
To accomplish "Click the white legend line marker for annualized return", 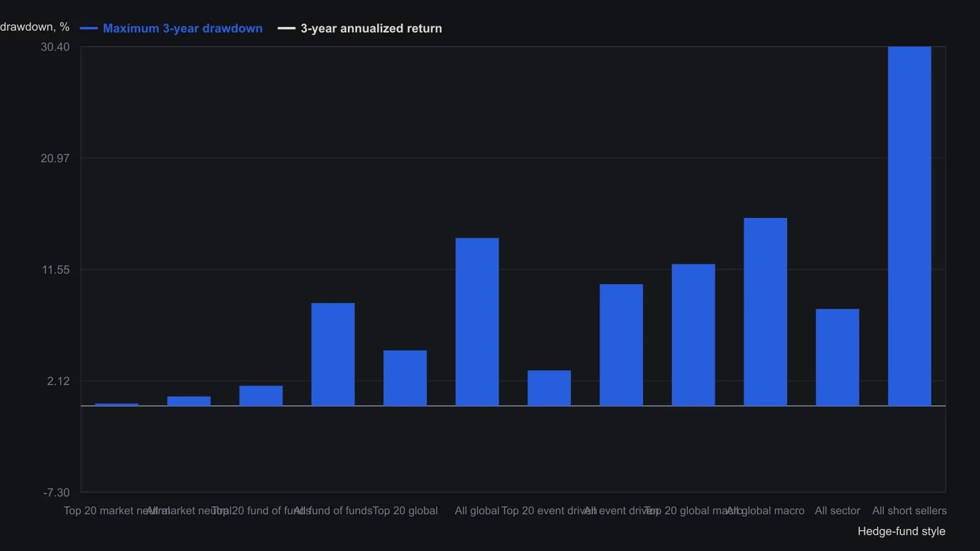I will pos(287,28).
